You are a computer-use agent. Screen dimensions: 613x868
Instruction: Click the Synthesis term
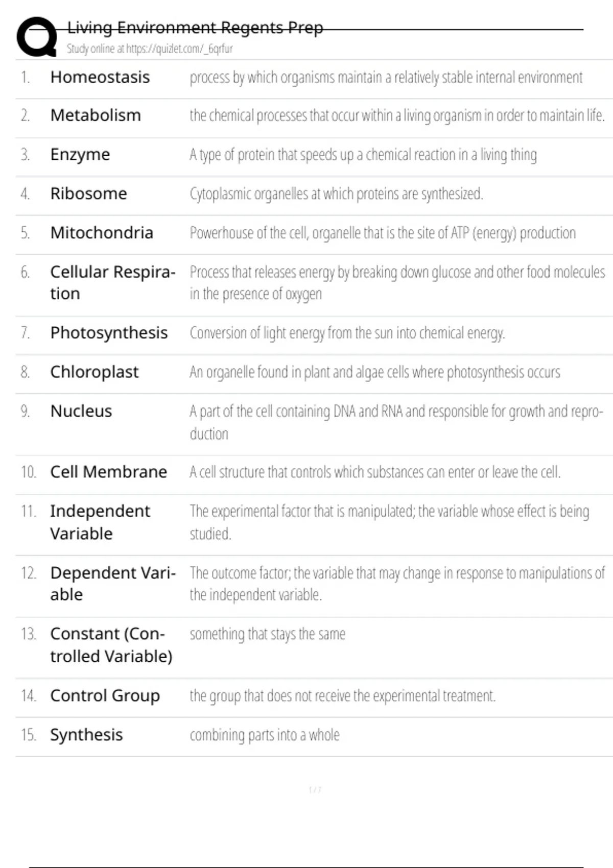click(x=86, y=735)
